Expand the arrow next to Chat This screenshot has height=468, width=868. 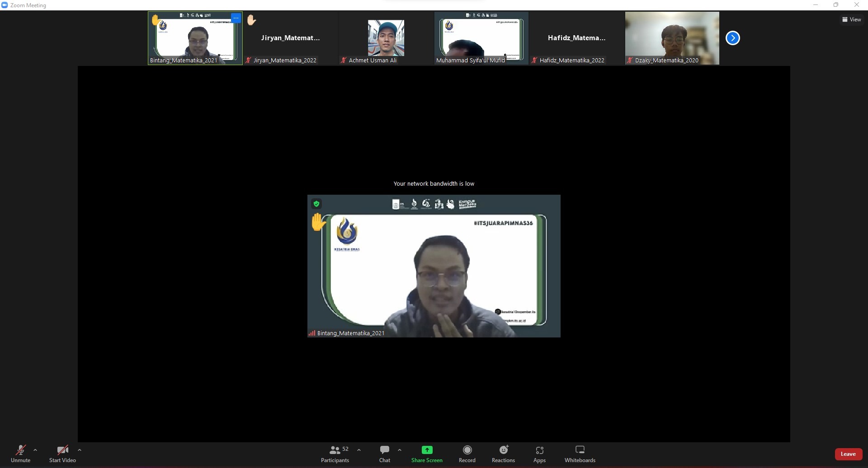[400, 450]
